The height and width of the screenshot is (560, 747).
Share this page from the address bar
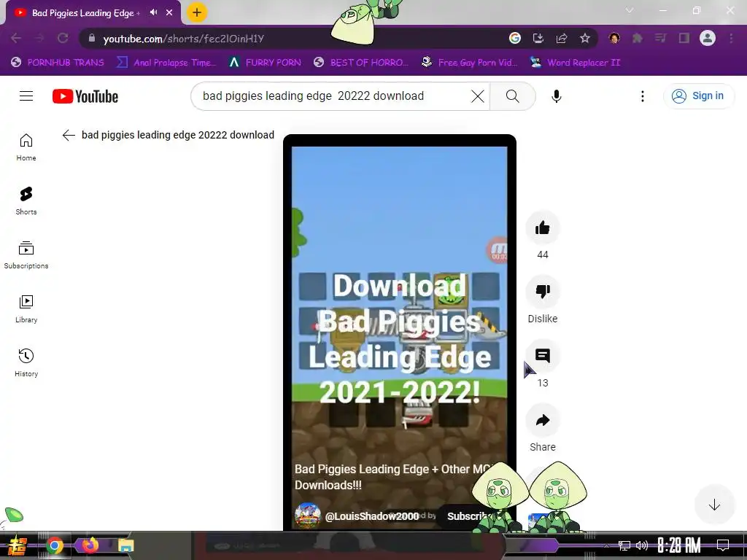click(562, 38)
